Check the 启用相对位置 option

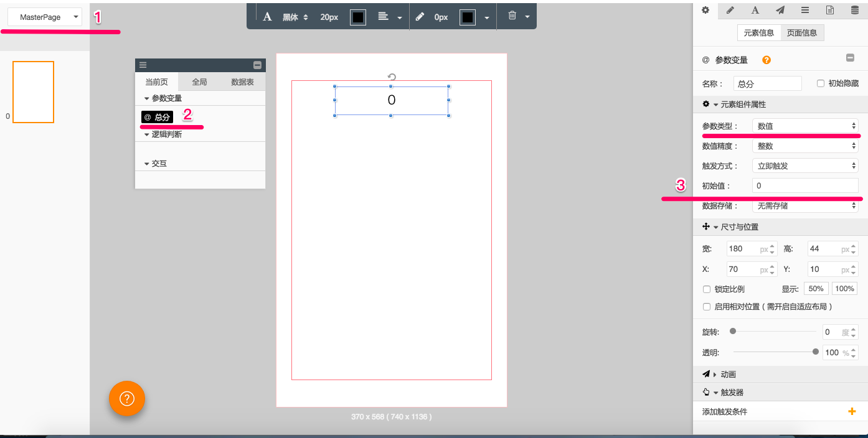point(707,307)
